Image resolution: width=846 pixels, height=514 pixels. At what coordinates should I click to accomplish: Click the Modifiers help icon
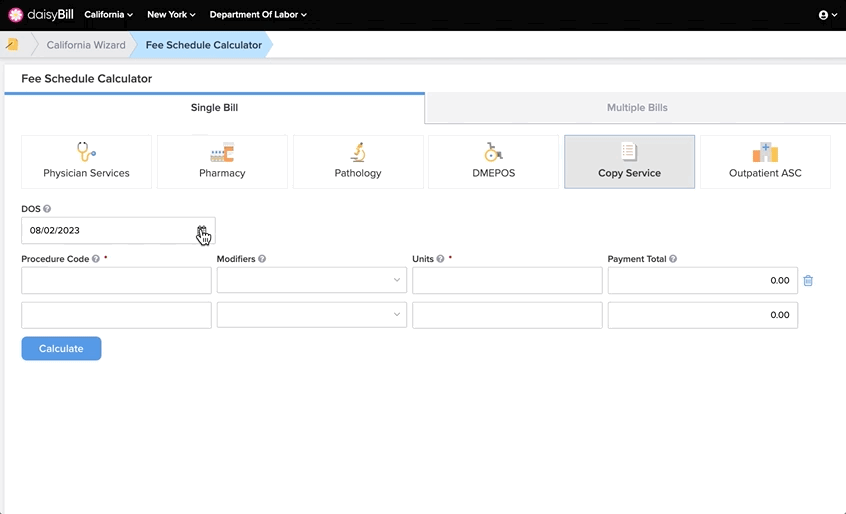262,259
